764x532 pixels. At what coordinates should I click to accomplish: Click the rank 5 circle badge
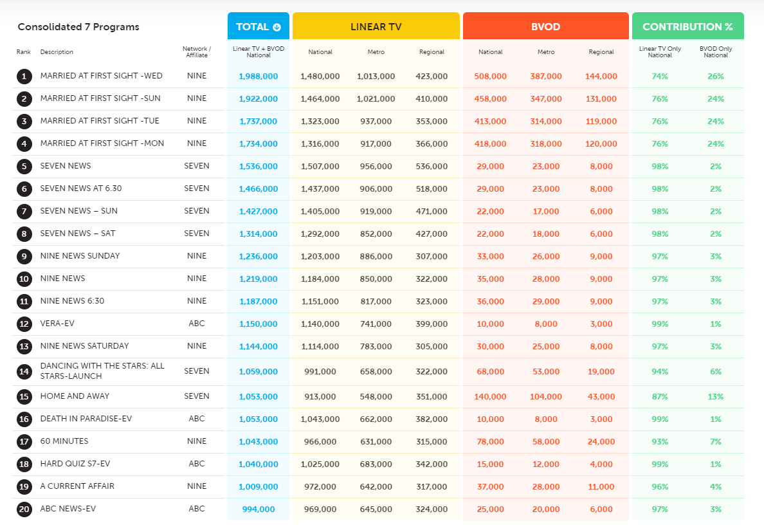pos(24,167)
